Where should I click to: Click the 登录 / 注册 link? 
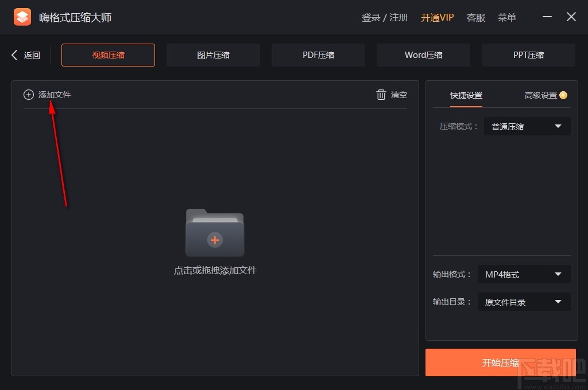click(385, 17)
